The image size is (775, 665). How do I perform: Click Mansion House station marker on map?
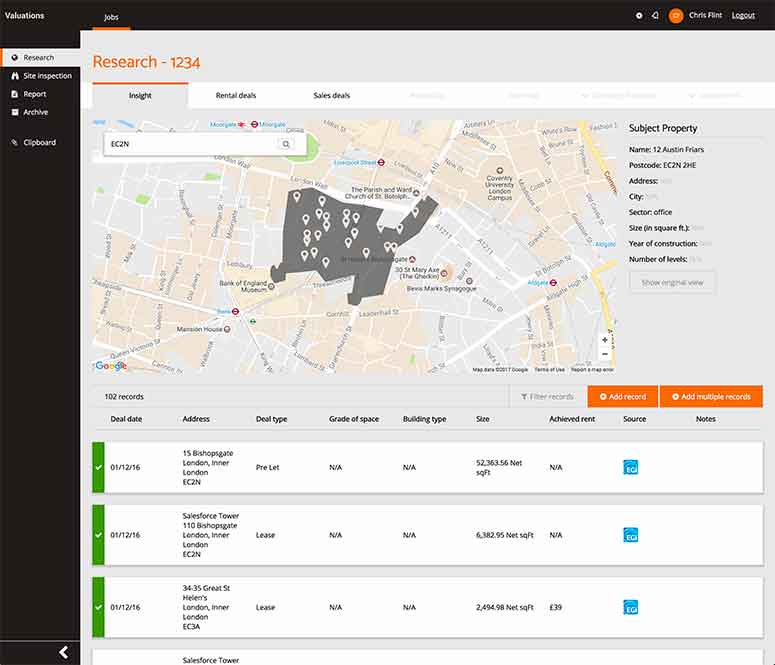click(x=227, y=329)
